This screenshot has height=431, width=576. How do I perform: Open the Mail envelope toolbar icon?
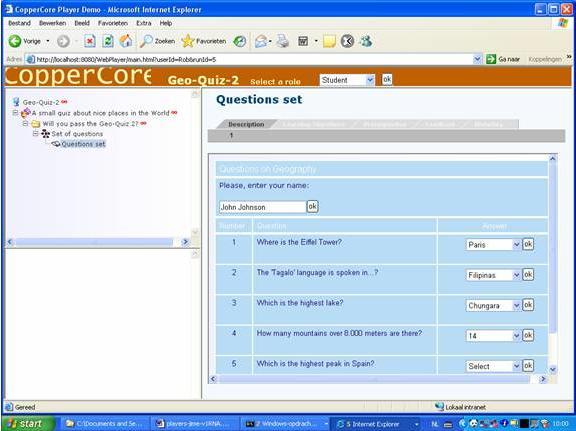pos(261,41)
